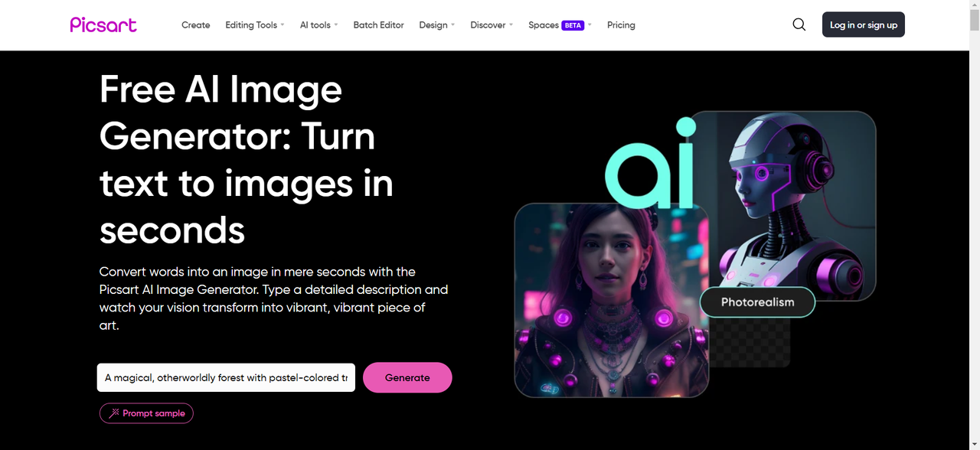This screenshot has height=450, width=980.
Task: Expand the Discover dropdown
Action: (x=492, y=25)
